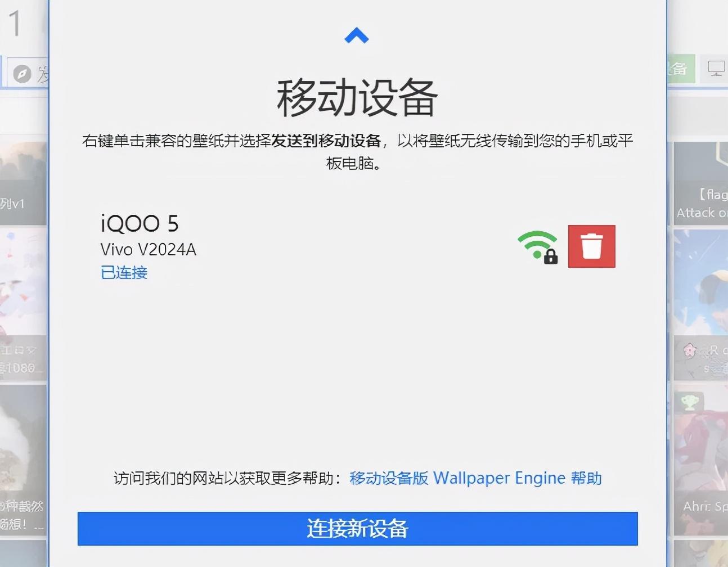Click the monitor display icon at top right
728x567 pixels.
(716, 69)
